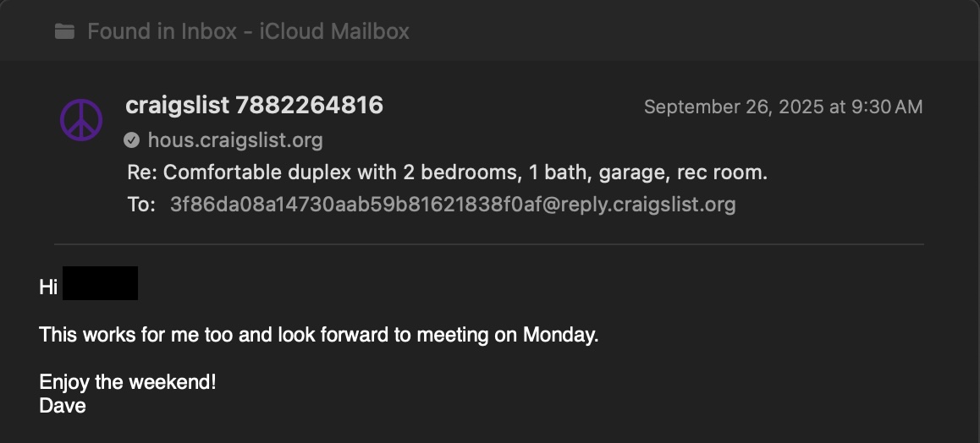Image resolution: width=980 pixels, height=443 pixels.
Task: Click the "iCloud Mailbox" text in top bar
Action: [334, 32]
